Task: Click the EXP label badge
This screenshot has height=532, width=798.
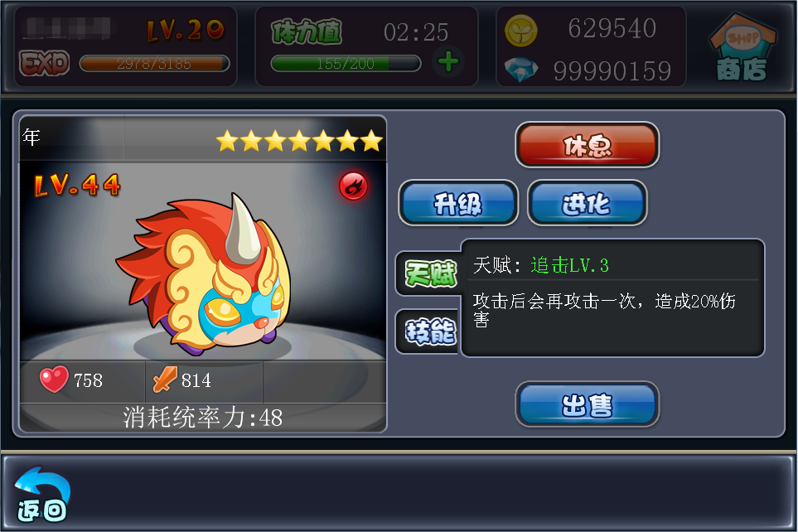Action: tap(44, 64)
